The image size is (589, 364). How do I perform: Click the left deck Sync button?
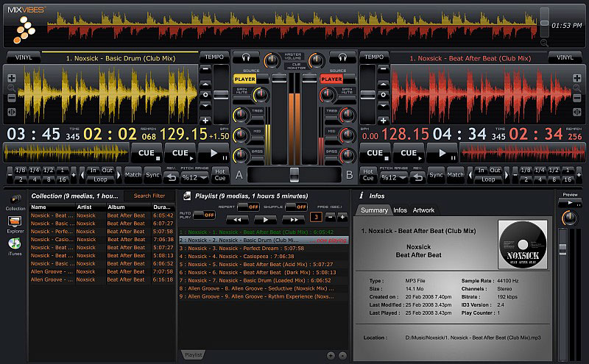coord(153,175)
